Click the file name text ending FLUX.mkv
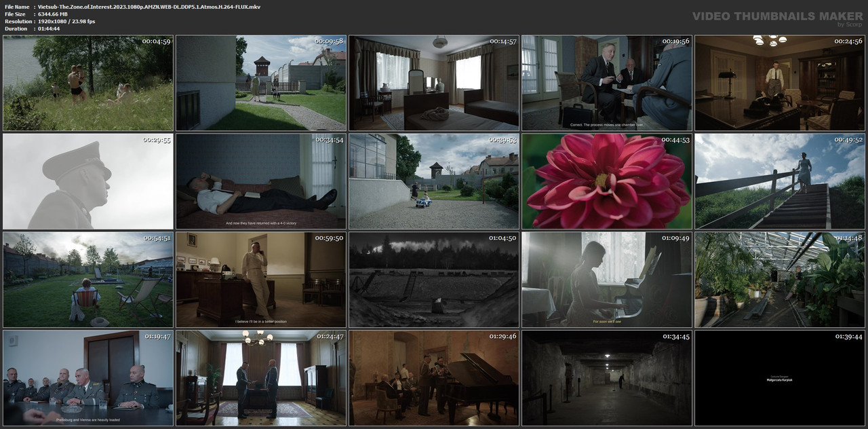The height and width of the screenshot is (429, 868). point(149,7)
